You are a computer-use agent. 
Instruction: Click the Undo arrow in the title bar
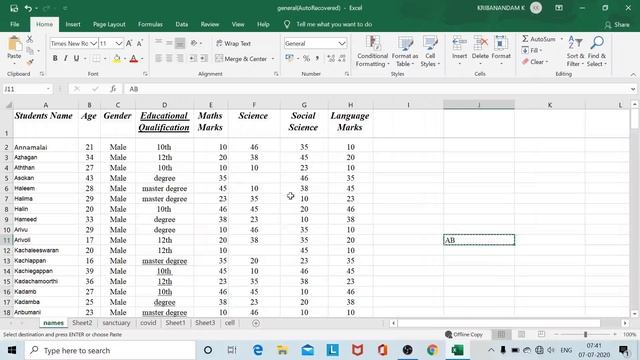click(x=28, y=8)
